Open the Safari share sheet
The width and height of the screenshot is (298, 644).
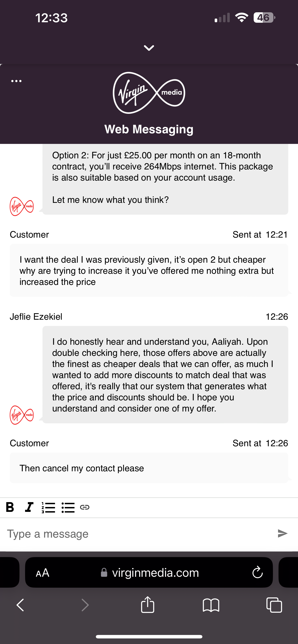(x=148, y=605)
